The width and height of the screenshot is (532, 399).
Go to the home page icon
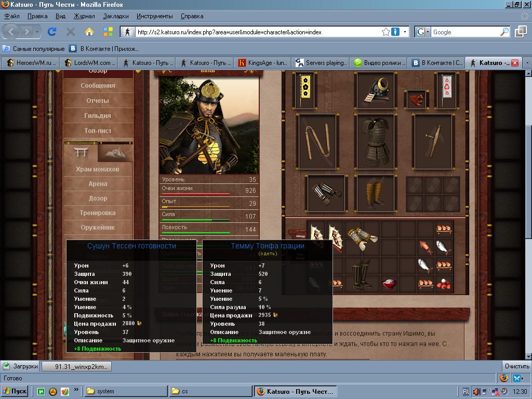(89, 32)
